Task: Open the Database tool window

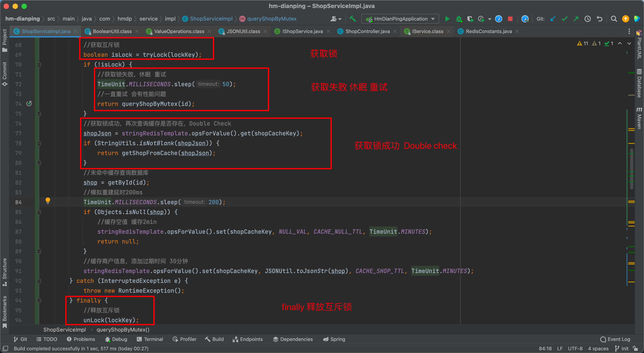Action: point(639,83)
